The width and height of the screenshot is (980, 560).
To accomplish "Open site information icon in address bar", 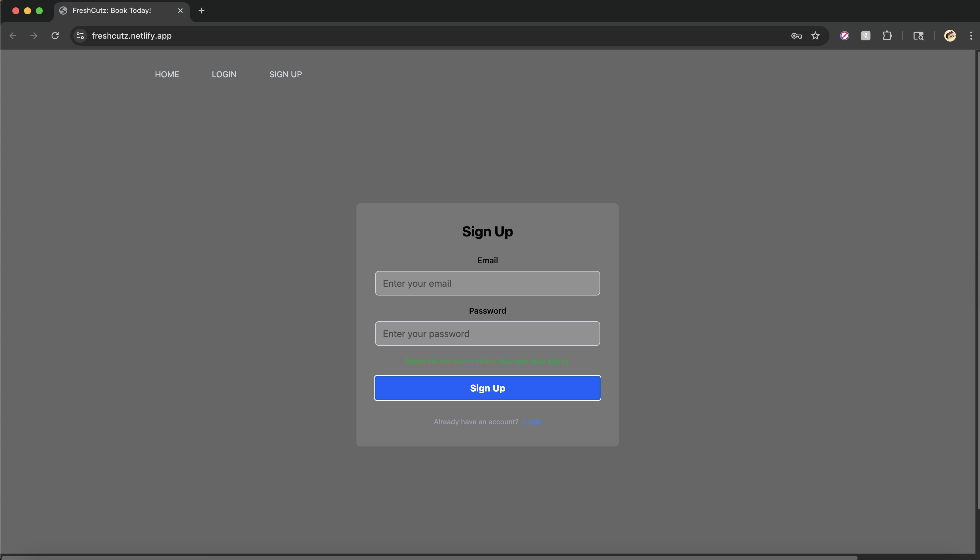I will (80, 36).
